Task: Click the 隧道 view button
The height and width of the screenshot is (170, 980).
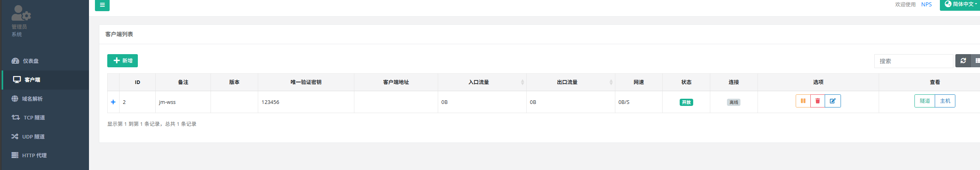Action: tap(925, 101)
